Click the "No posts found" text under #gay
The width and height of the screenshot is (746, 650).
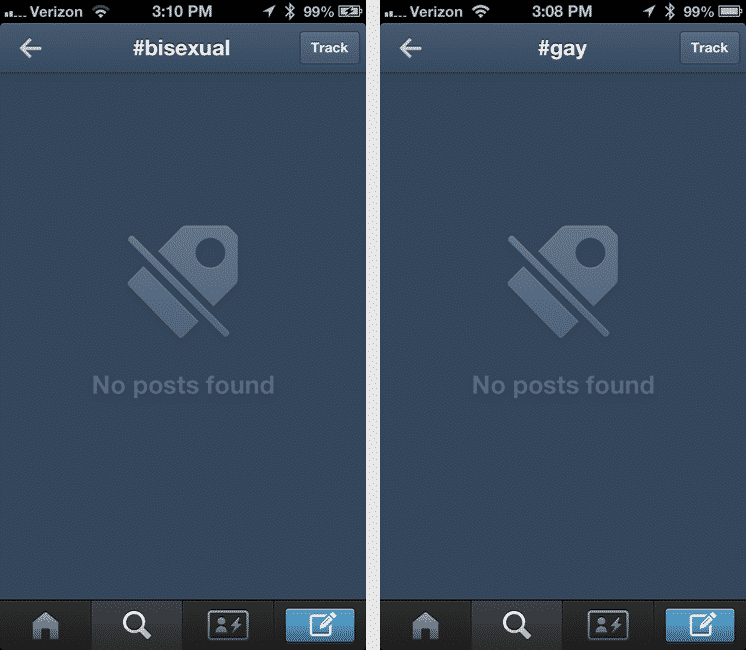(x=563, y=385)
